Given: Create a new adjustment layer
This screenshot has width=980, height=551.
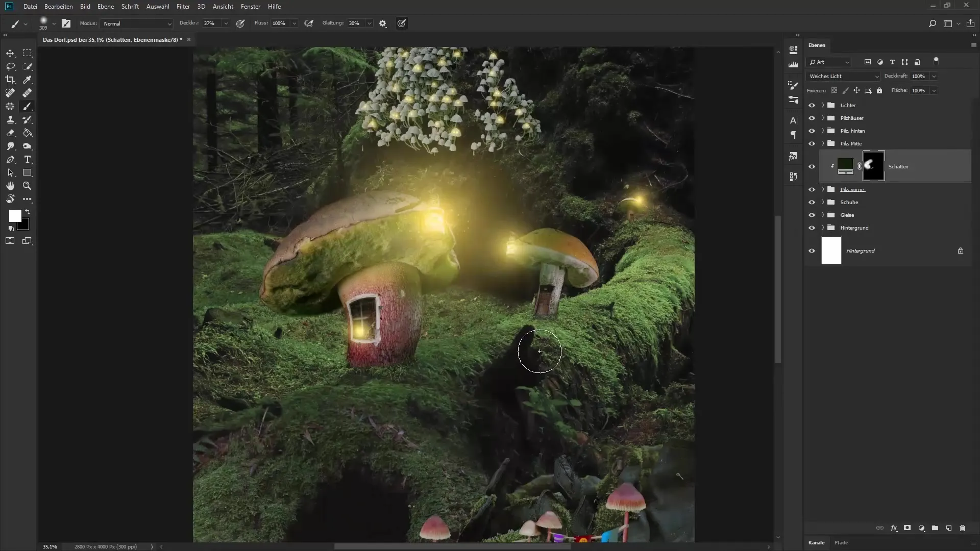Looking at the screenshot, I should (x=921, y=528).
